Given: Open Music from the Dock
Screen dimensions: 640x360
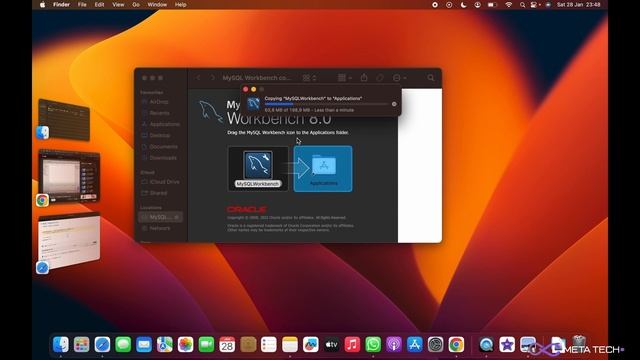Looking at the screenshot, I should point(352,344).
